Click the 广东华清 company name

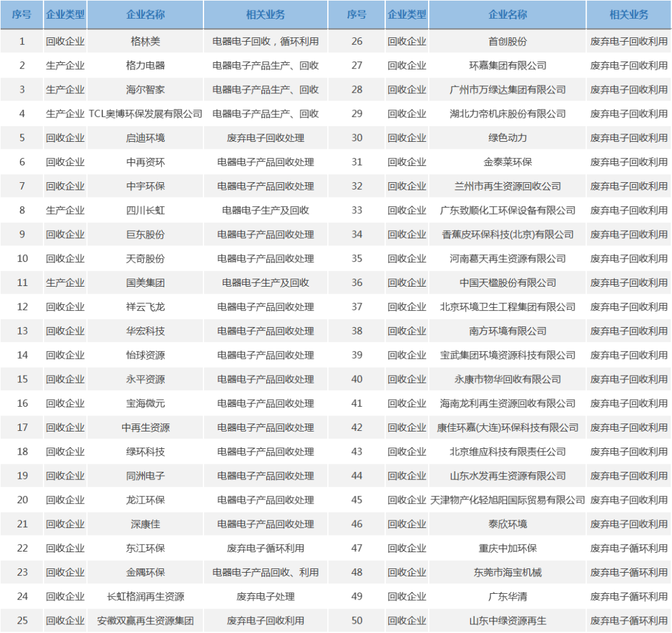(x=508, y=596)
